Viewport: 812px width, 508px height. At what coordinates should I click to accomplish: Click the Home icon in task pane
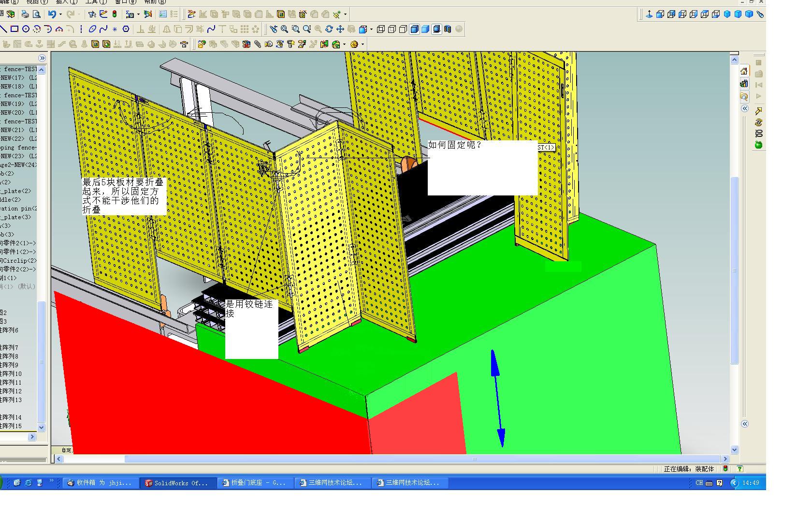[744, 71]
